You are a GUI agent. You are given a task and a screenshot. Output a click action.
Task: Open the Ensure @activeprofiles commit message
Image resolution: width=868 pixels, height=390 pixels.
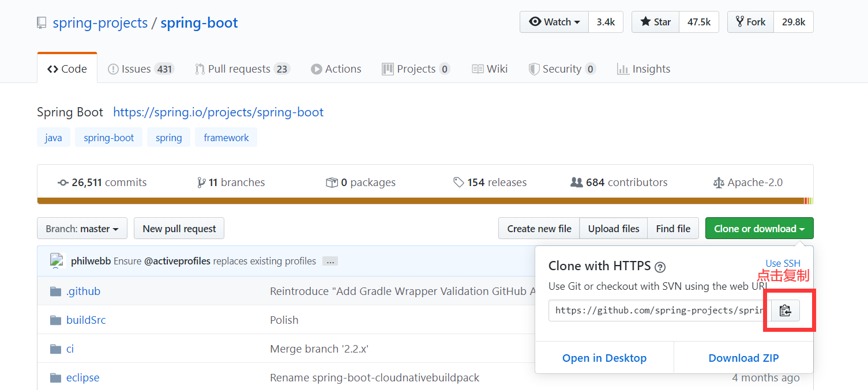(215, 261)
